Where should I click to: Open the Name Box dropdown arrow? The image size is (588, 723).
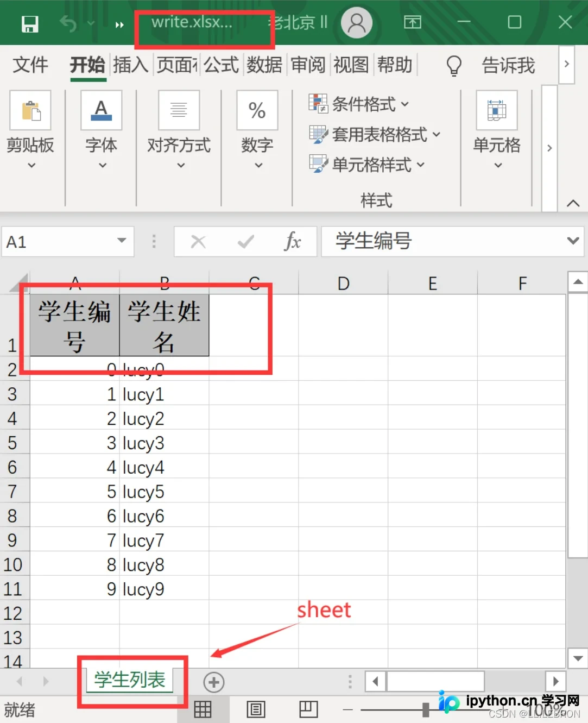pyautogui.click(x=122, y=241)
